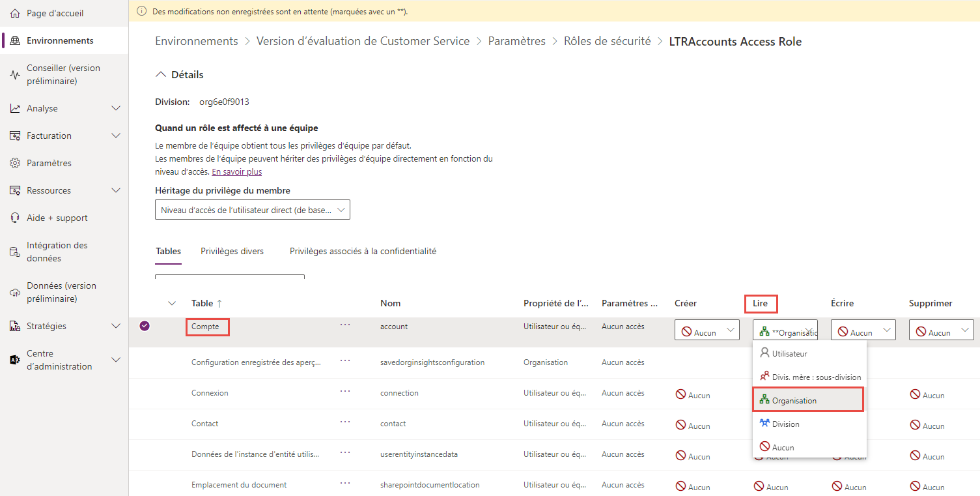Follow the En savoir plus link
The image size is (980, 496).
tap(237, 172)
